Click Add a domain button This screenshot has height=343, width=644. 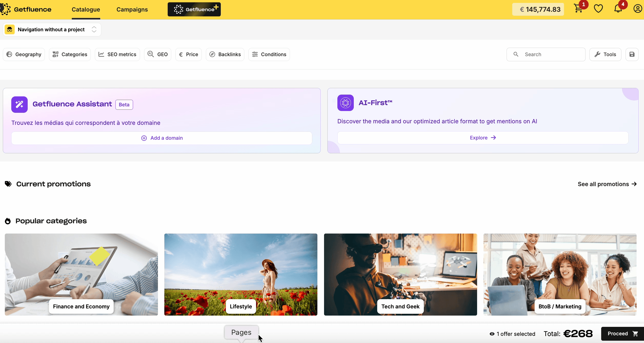tap(162, 138)
